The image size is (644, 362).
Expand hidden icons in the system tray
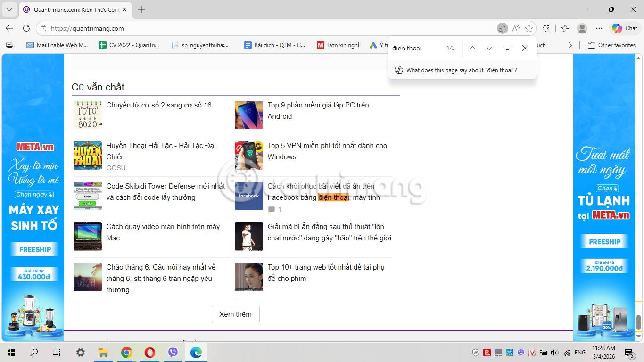coord(476,352)
